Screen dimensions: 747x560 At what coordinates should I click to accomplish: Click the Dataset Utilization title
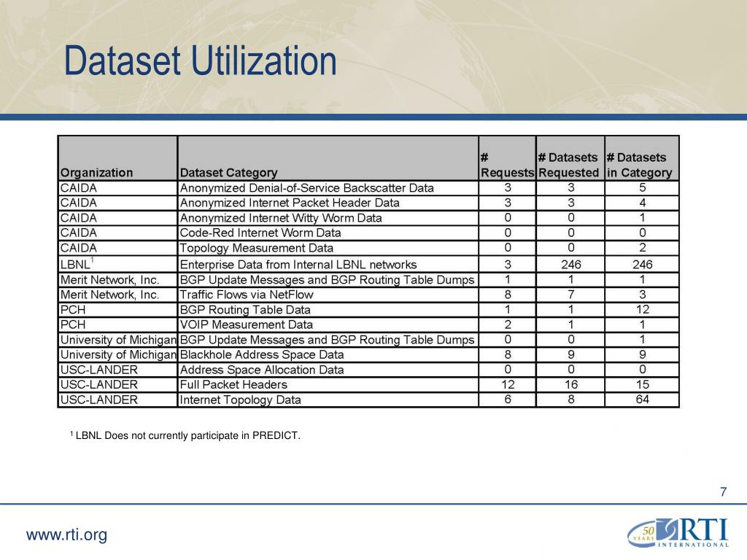[x=200, y=61]
